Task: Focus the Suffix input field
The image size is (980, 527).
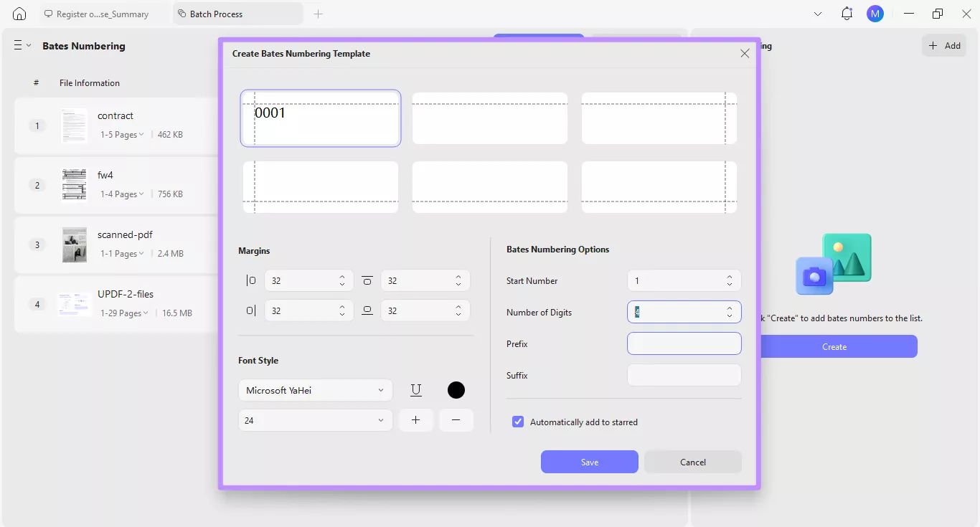Action: (684, 375)
